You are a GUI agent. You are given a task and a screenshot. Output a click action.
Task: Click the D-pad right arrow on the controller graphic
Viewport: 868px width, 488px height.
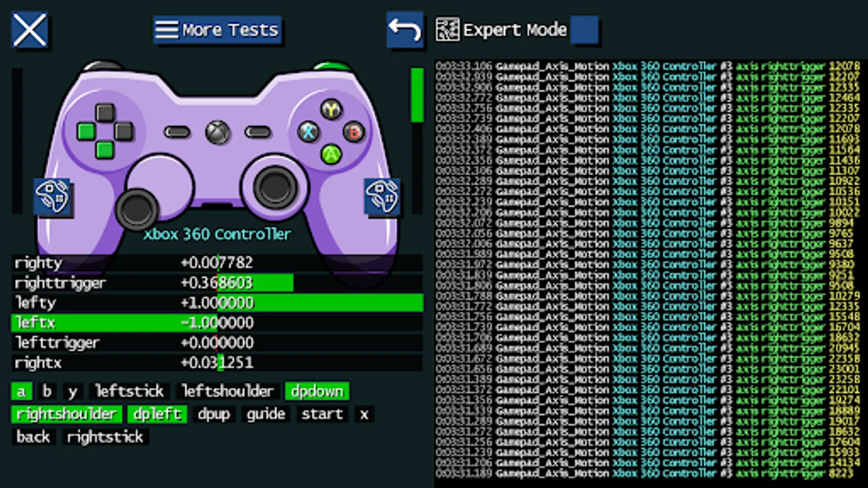123,131
